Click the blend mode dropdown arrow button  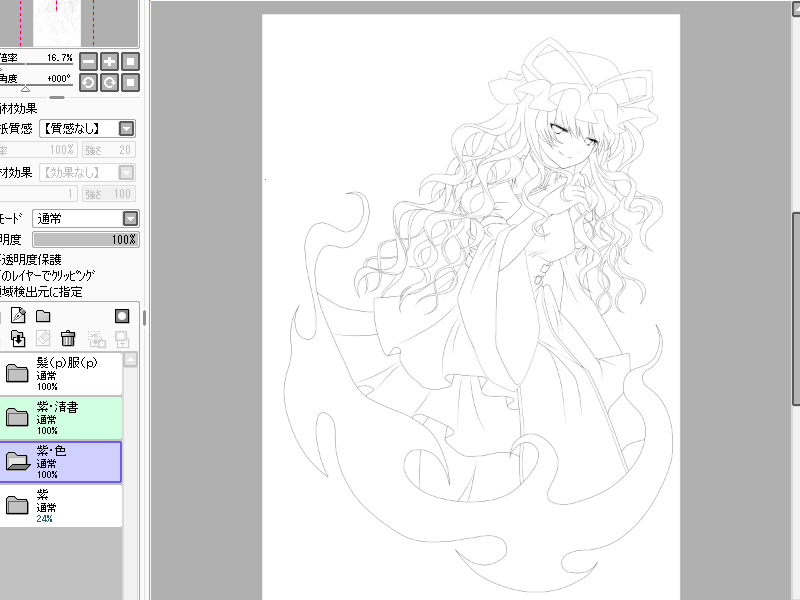tap(131, 219)
